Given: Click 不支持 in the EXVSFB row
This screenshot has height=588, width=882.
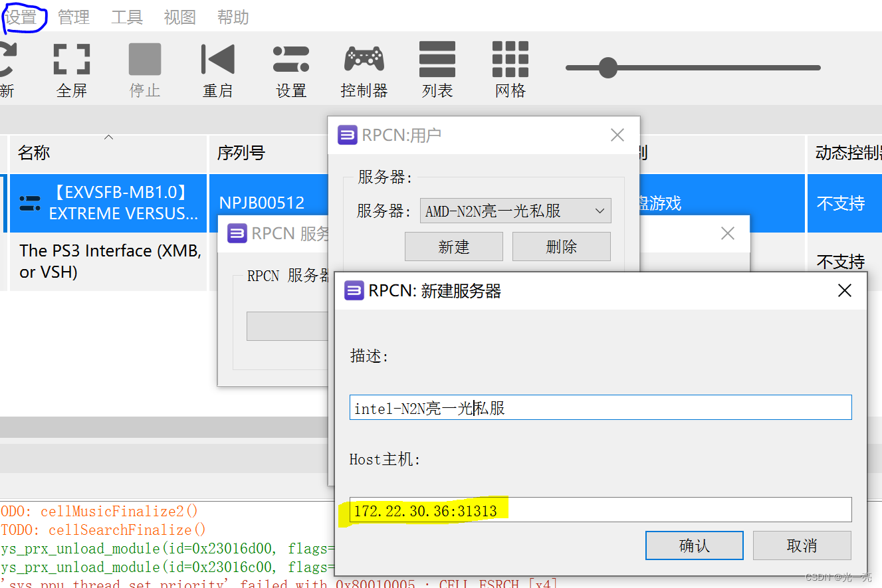Looking at the screenshot, I should pos(841,203).
